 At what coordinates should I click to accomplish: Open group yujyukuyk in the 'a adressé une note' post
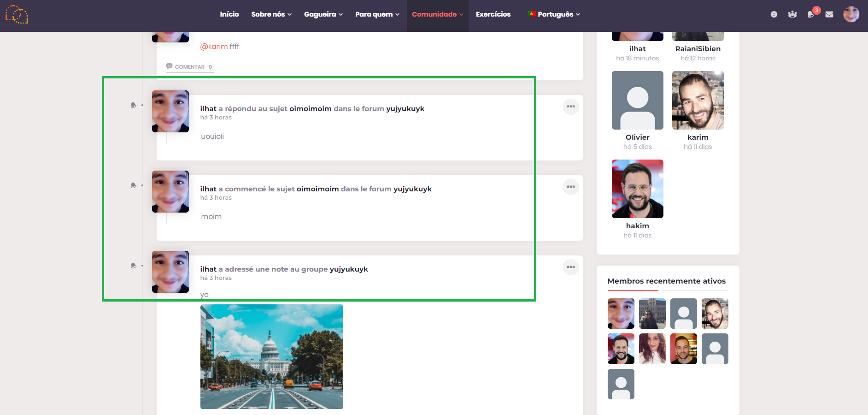(x=349, y=269)
